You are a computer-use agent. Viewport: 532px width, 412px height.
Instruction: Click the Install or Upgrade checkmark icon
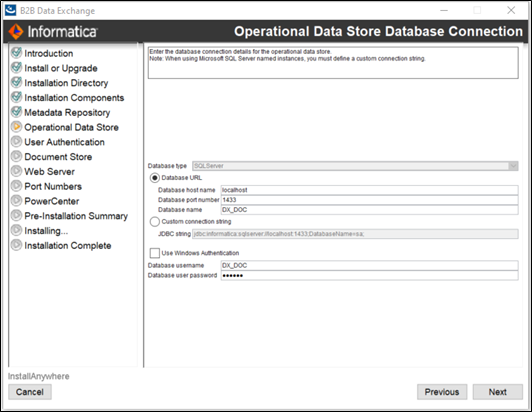[16, 68]
